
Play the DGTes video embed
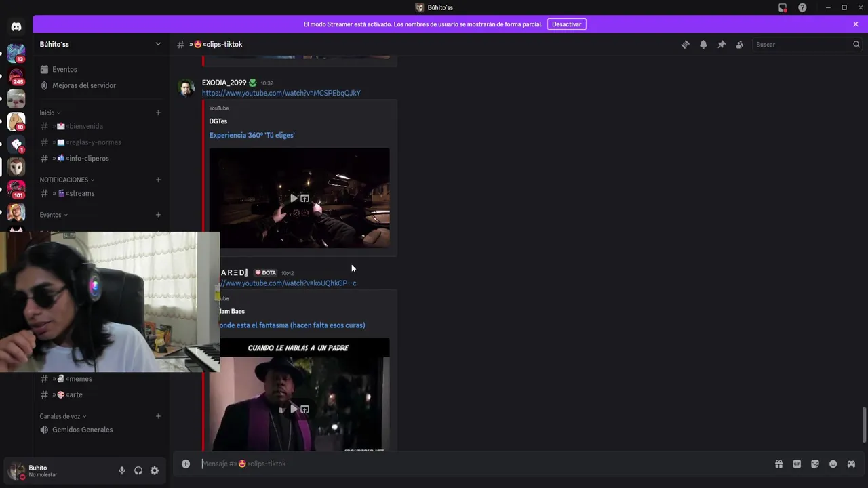tap(294, 199)
